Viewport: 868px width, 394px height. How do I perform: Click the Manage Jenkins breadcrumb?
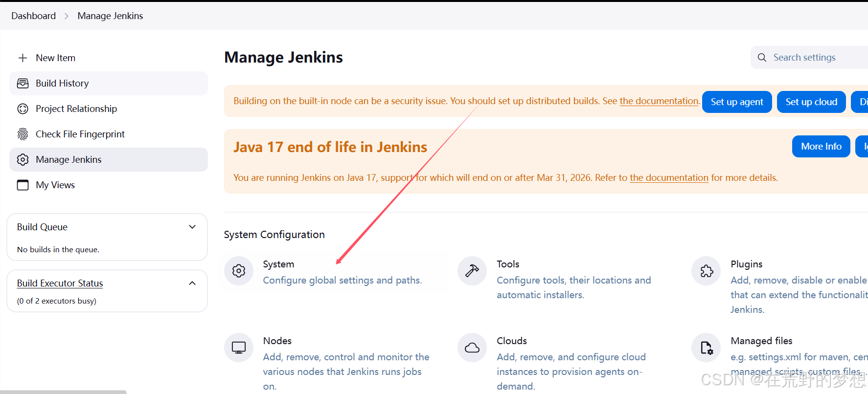[110, 16]
